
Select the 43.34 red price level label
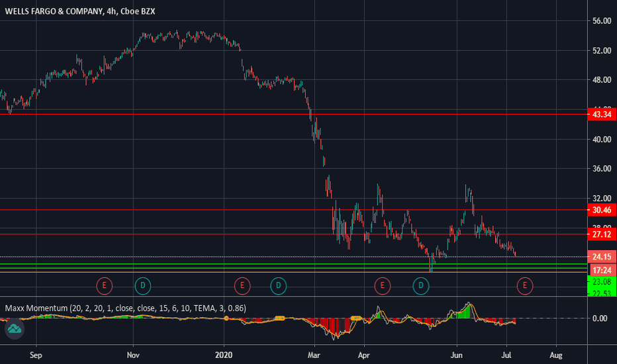(x=602, y=114)
